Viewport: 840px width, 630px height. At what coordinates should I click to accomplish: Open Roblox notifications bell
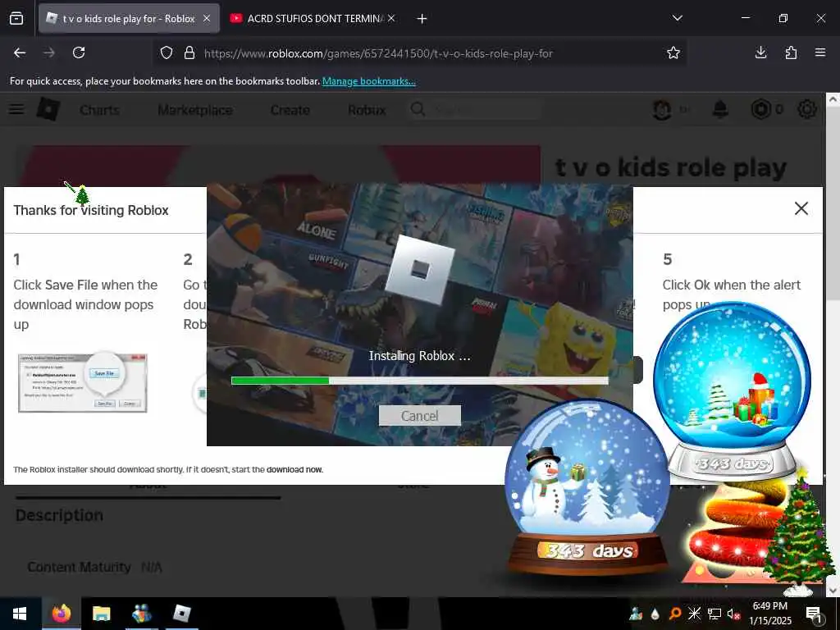(x=720, y=110)
